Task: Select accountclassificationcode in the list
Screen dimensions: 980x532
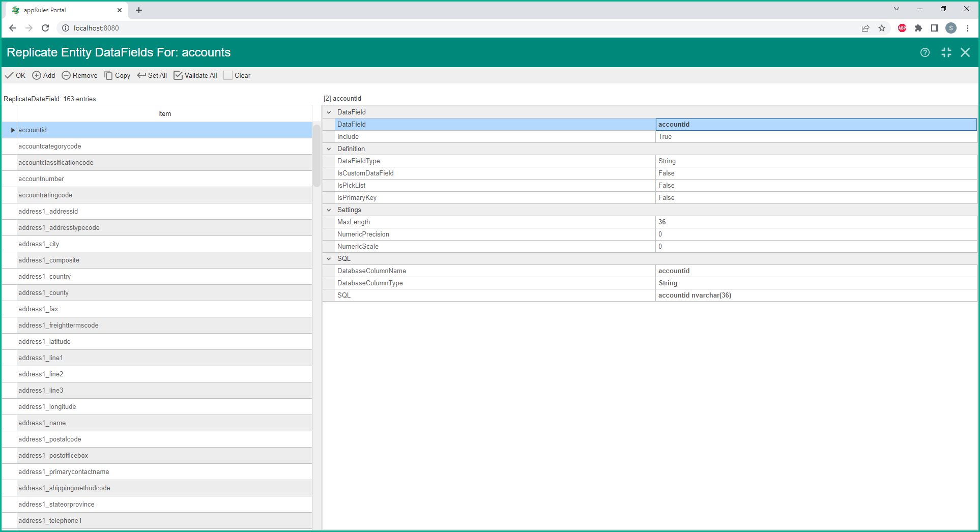Action: pyautogui.click(x=157, y=163)
